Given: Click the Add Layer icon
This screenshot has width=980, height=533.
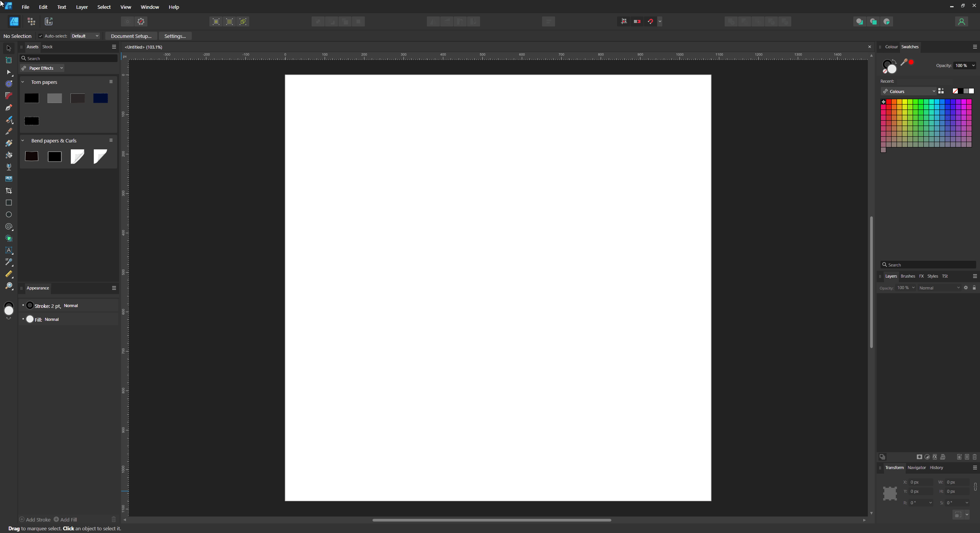Looking at the screenshot, I should (959, 457).
